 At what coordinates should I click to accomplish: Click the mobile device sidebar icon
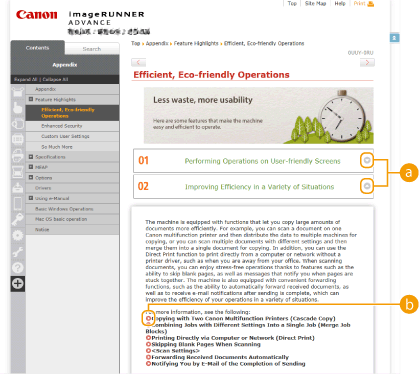(x=18, y=203)
